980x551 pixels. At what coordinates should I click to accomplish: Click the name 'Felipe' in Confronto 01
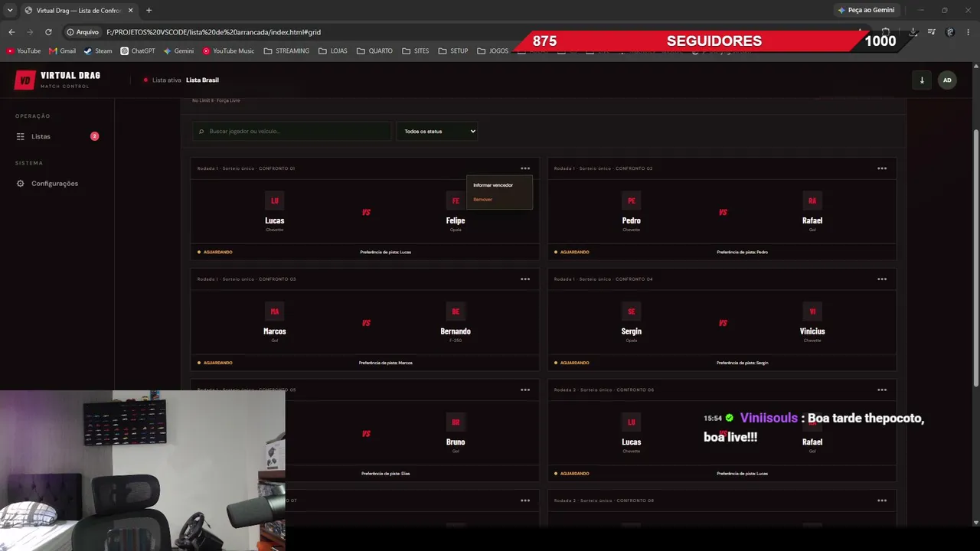pyautogui.click(x=456, y=220)
